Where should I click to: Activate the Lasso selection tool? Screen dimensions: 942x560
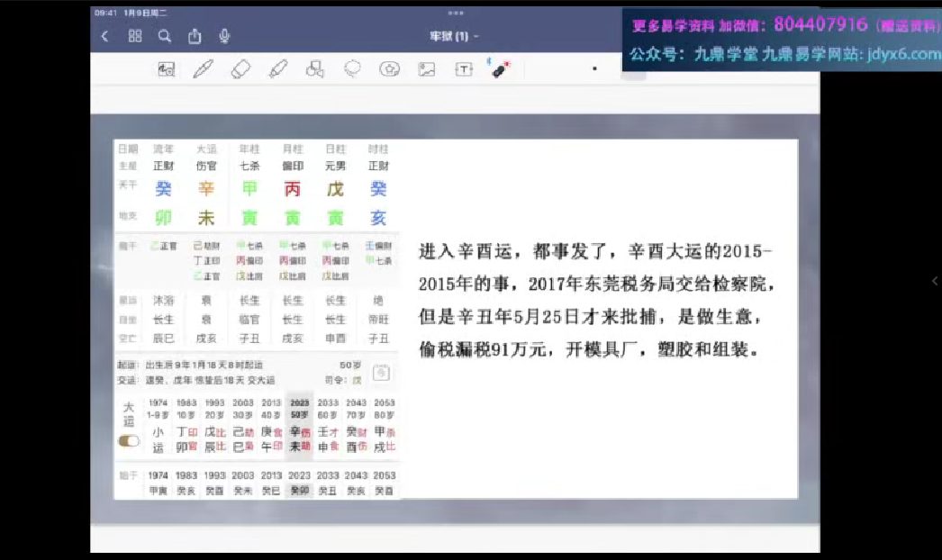point(352,69)
